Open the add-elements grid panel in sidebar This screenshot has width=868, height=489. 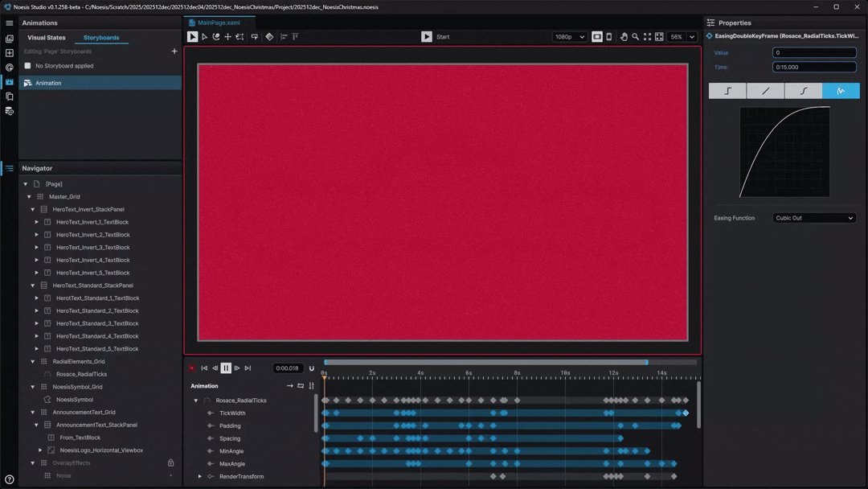(10, 53)
